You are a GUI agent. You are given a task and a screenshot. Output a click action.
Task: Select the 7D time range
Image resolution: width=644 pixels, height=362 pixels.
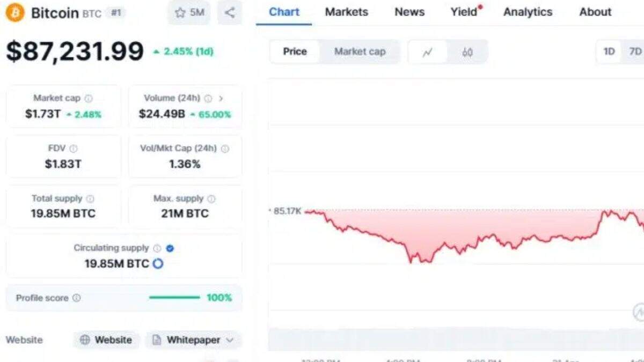click(635, 51)
